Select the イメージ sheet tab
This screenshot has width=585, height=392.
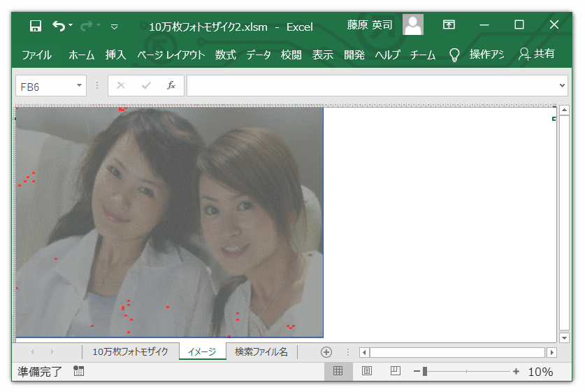pyautogui.click(x=202, y=351)
